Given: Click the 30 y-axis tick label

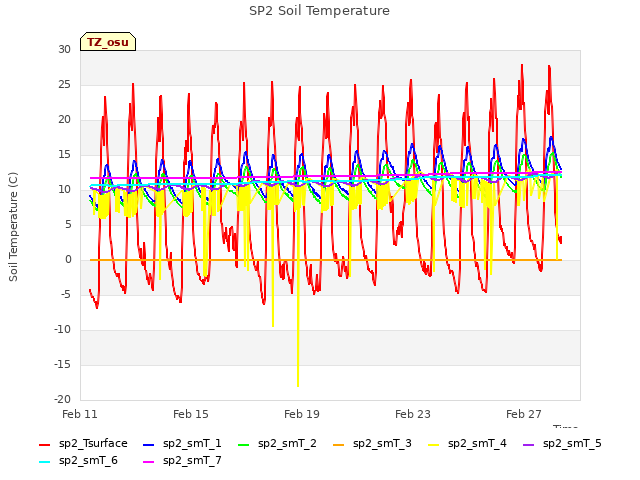Looking at the screenshot, I should tap(64, 49).
